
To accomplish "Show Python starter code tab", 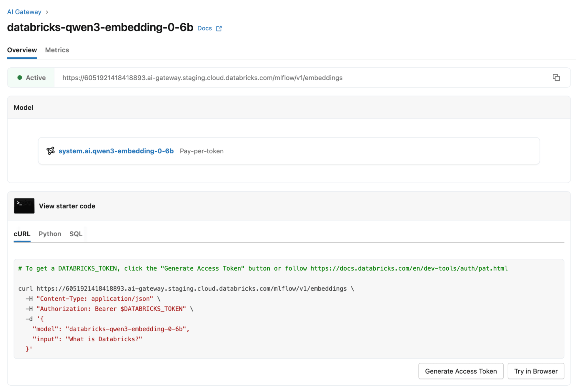I will pos(50,234).
